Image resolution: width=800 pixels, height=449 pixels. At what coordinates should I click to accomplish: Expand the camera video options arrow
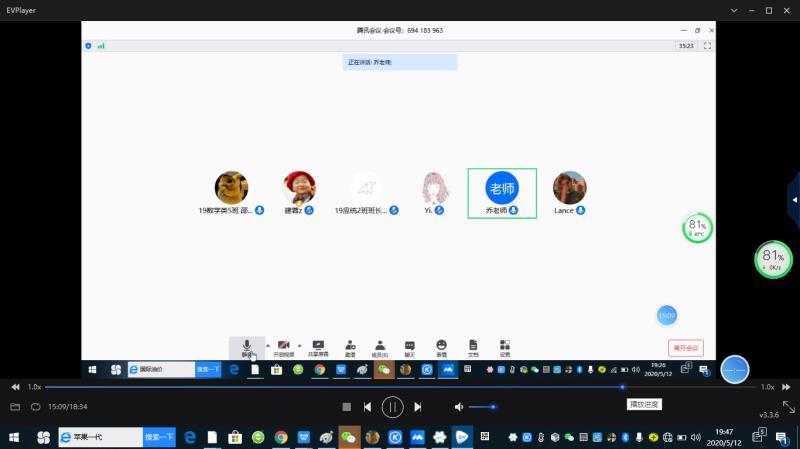point(300,344)
